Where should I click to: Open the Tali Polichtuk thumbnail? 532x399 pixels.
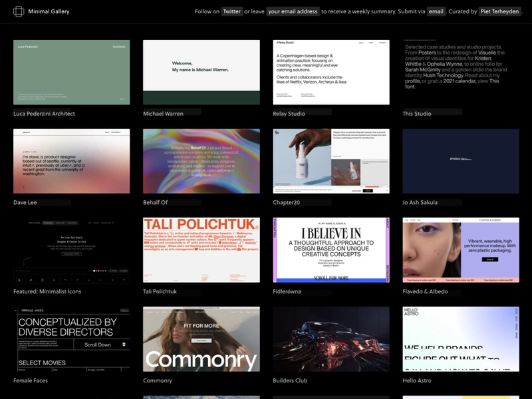201,250
